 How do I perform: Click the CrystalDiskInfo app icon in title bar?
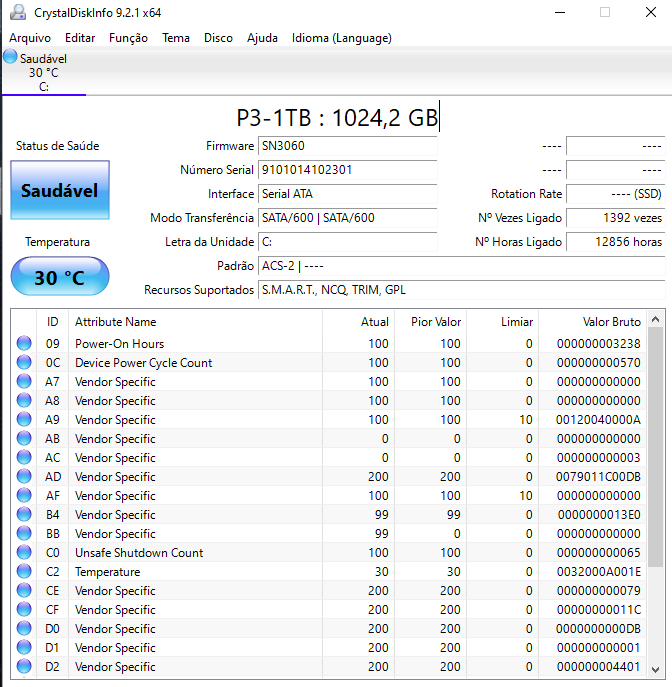coord(18,12)
